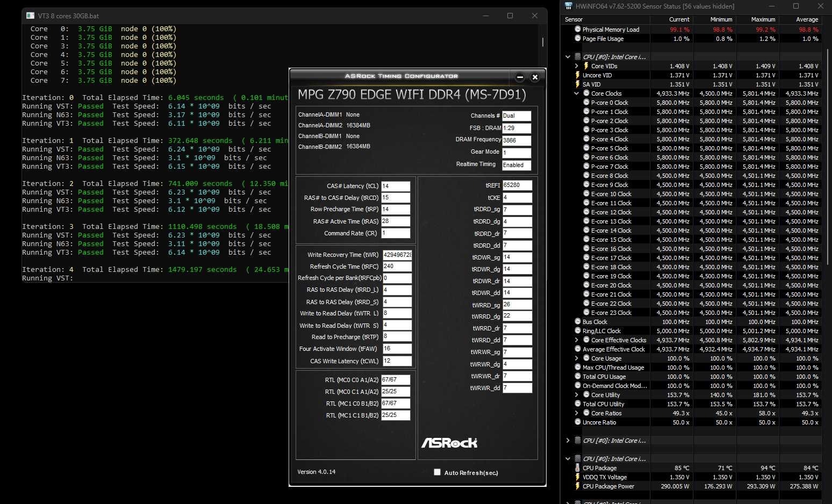Sort by the Average column header
The height and width of the screenshot is (504, 832).
[801, 19]
